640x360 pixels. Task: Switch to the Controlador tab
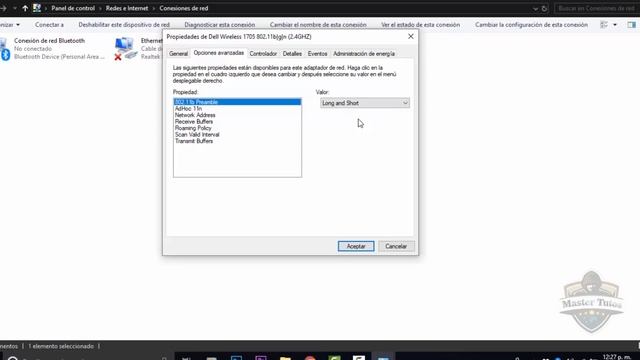click(x=263, y=54)
